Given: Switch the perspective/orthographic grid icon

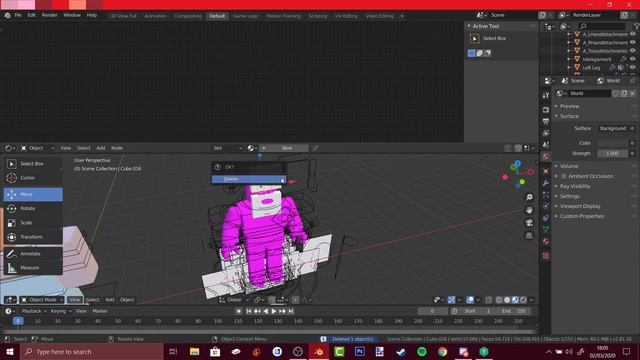Looking at the screenshot, I should [x=529, y=236].
